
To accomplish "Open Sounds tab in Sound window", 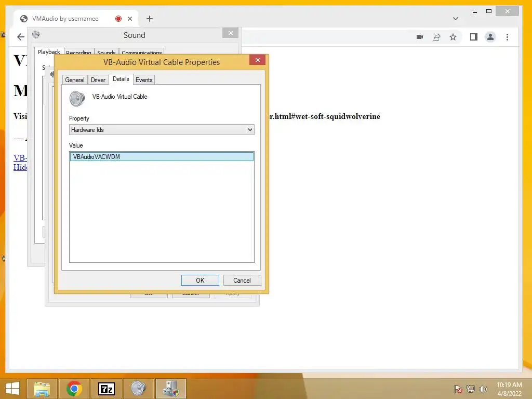I will (x=106, y=52).
